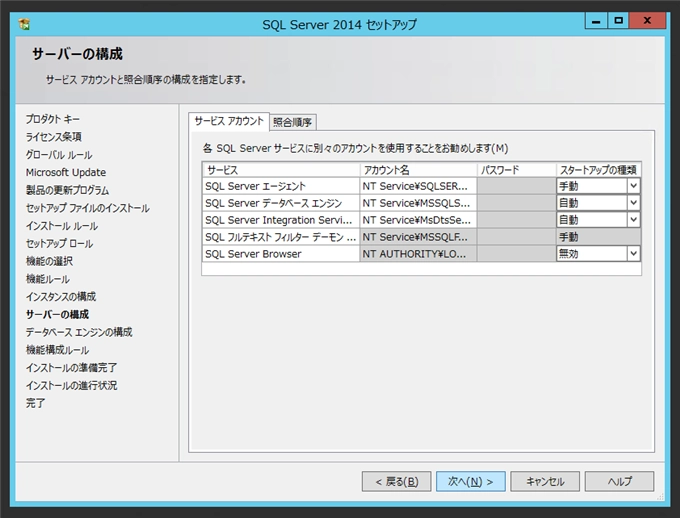This screenshot has width=680, height=518.
Task: Open startup type dropdown for SQL Server Integration Services
Action: click(x=633, y=220)
